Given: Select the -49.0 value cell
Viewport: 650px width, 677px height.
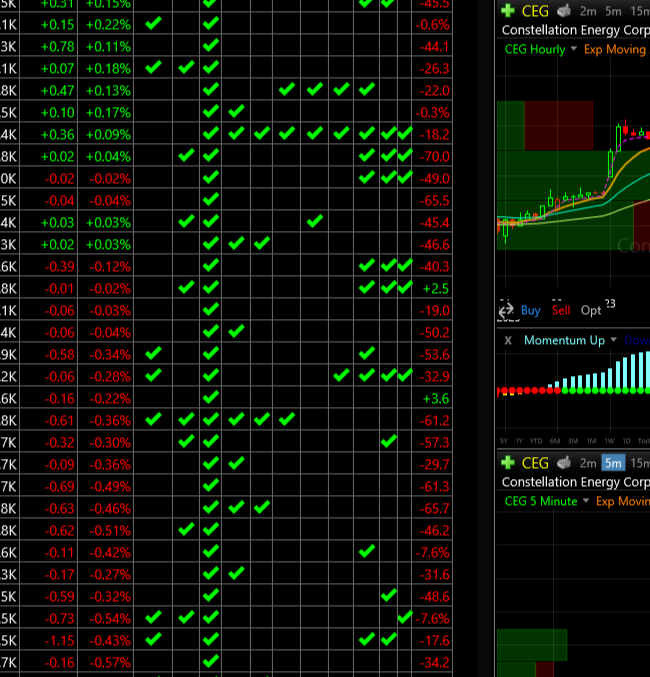Looking at the screenshot, I should 434,179.
